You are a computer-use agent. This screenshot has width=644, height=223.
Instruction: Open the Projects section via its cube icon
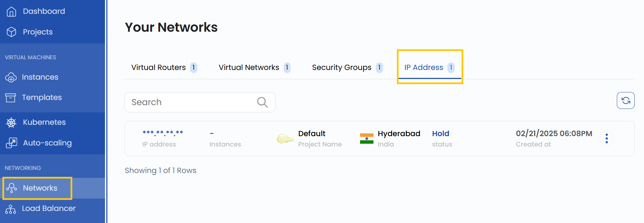12,32
